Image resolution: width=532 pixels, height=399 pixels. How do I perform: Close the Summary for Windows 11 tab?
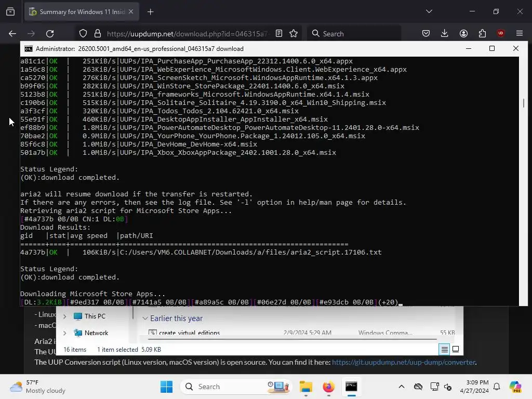pos(131,12)
